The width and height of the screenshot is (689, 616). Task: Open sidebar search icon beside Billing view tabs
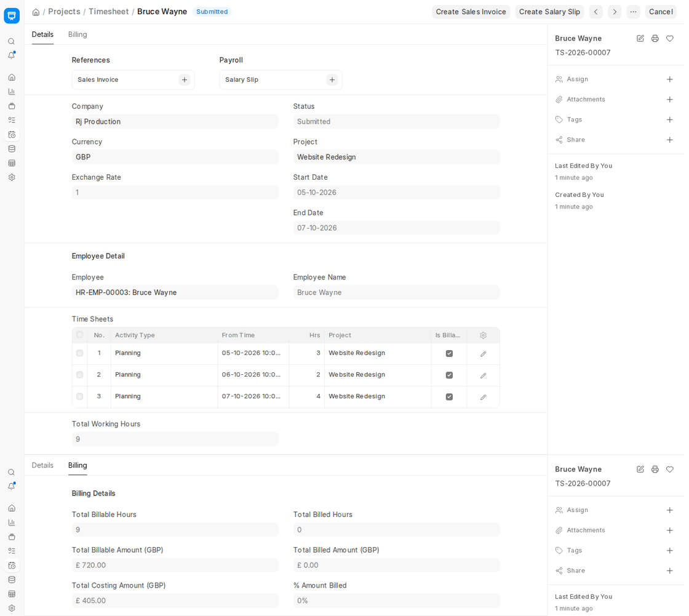click(12, 472)
